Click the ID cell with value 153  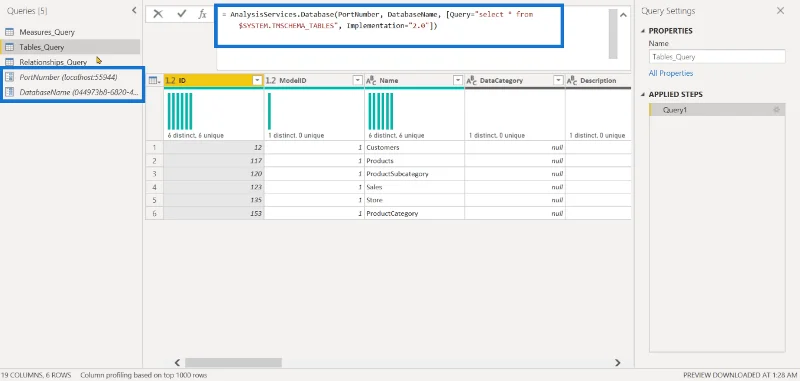(213, 213)
